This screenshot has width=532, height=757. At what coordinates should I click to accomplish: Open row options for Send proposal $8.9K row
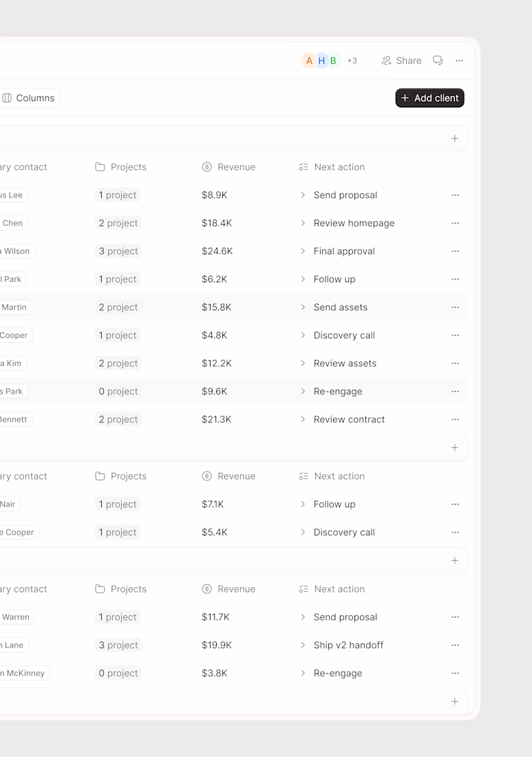[x=455, y=195]
